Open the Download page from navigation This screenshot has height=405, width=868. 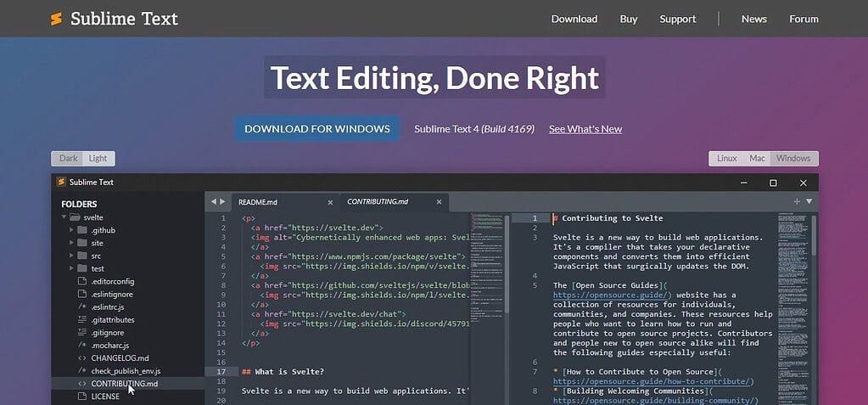574,19
